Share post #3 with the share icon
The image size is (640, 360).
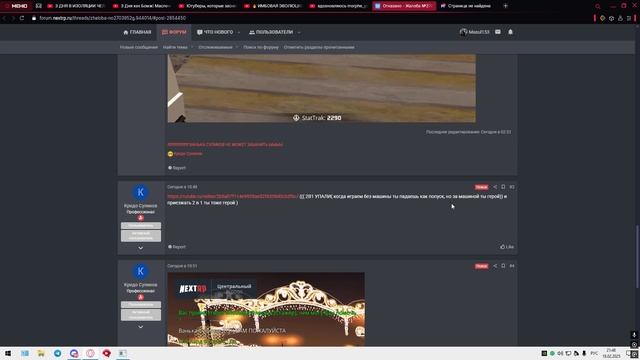tap(495, 187)
